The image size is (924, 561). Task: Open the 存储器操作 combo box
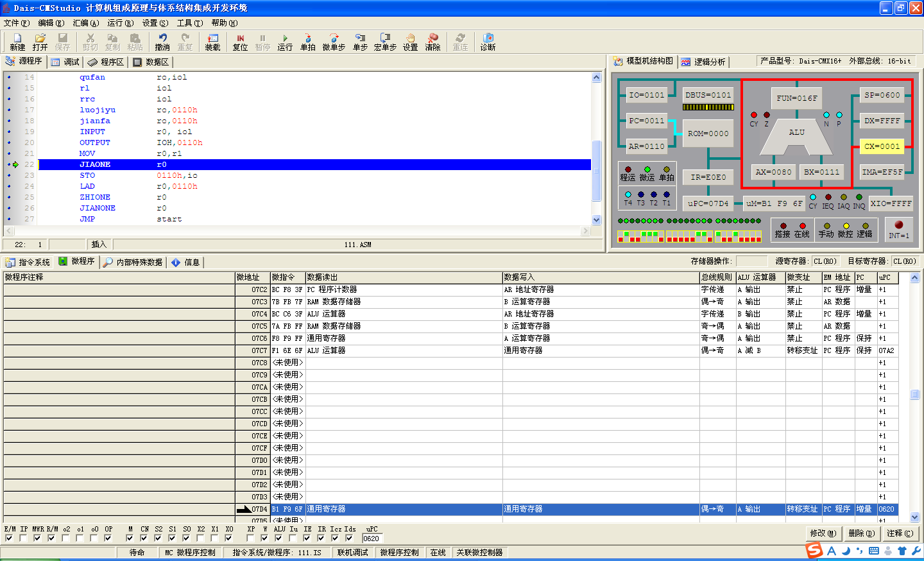pos(751,261)
